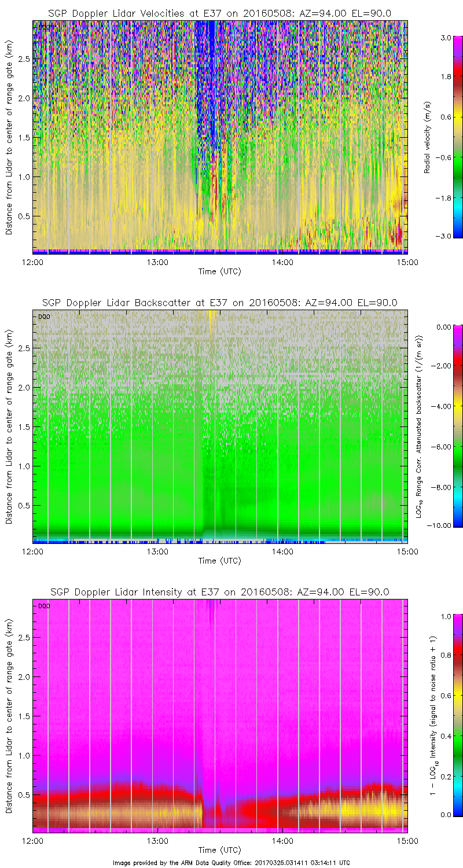Click the radial velocity color bar
This screenshot has width=463, height=868.
442,137
